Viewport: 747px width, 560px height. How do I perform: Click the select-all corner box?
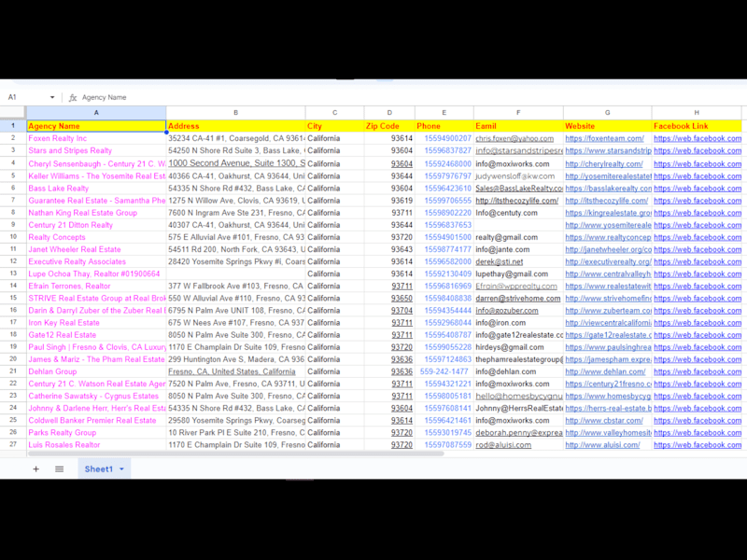tap(13, 112)
